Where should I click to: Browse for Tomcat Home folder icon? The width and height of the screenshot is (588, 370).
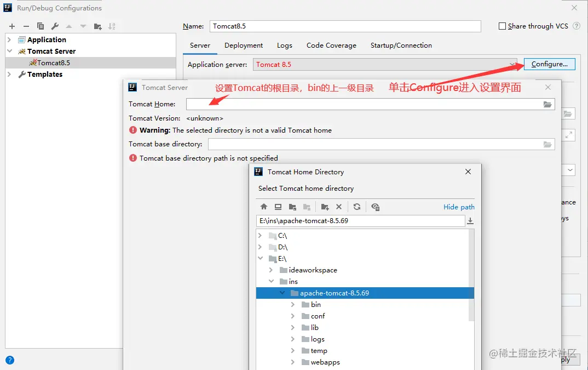pos(547,105)
